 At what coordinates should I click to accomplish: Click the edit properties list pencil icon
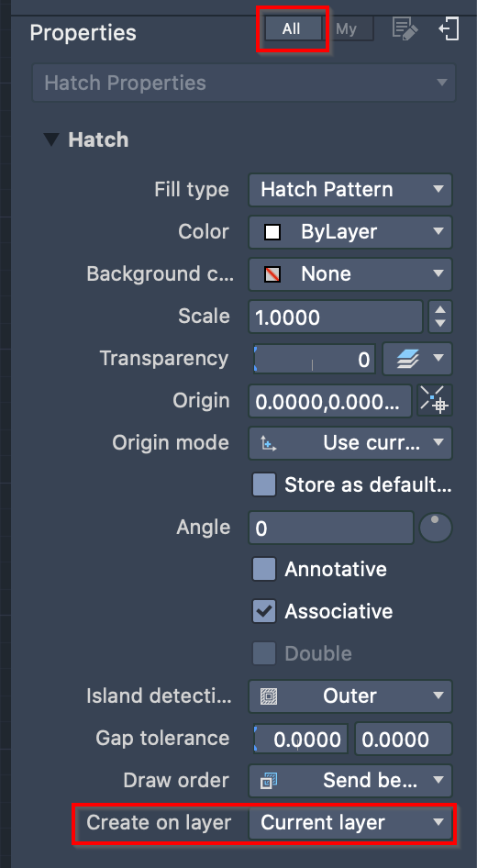[405, 28]
